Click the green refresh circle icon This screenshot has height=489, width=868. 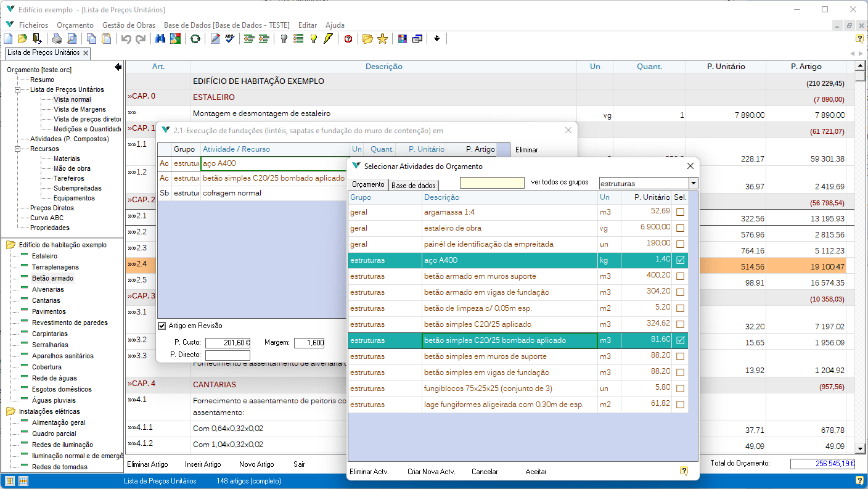coord(195,39)
